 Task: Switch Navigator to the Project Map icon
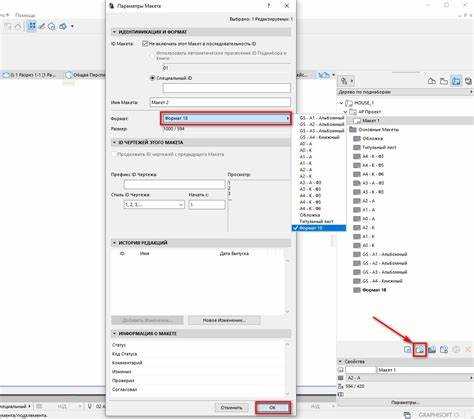(x=432, y=81)
